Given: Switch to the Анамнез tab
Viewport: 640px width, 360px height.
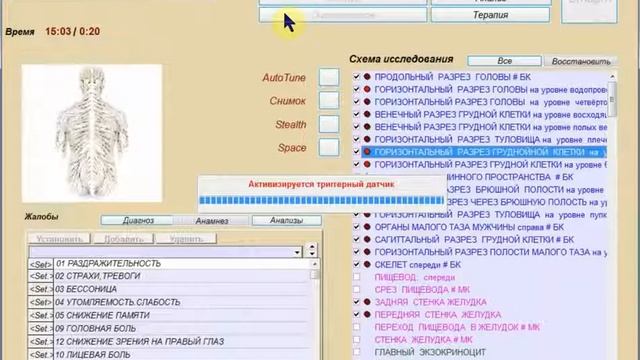Looking at the screenshot, I should pos(211,221).
